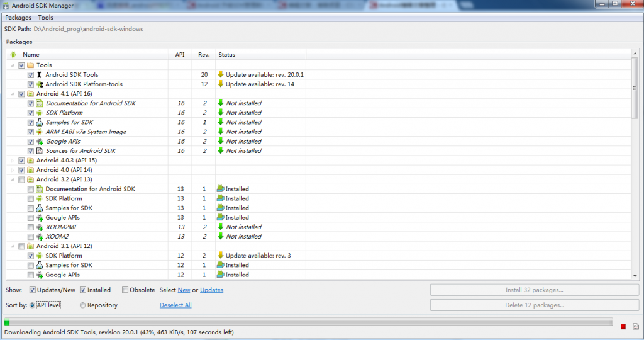Click the Sources for Android SDK icon
The width and height of the screenshot is (644, 340).
point(40,151)
